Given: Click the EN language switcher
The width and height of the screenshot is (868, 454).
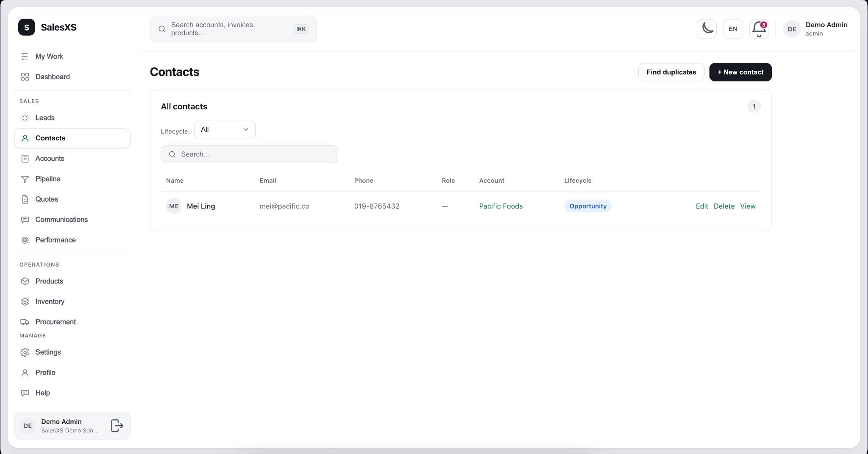Looking at the screenshot, I should [x=733, y=29].
